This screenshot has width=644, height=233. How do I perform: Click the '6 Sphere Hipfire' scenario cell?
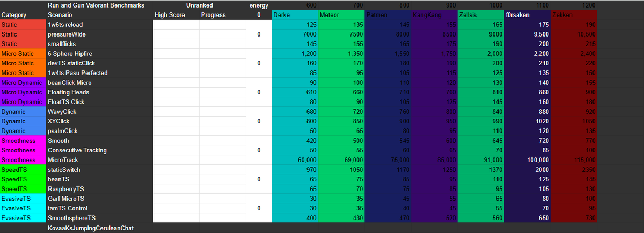pos(99,53)
